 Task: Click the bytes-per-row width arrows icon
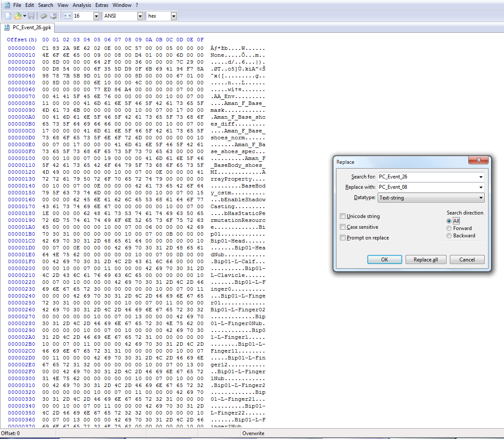pyautogui.click(x=67, y=16)
